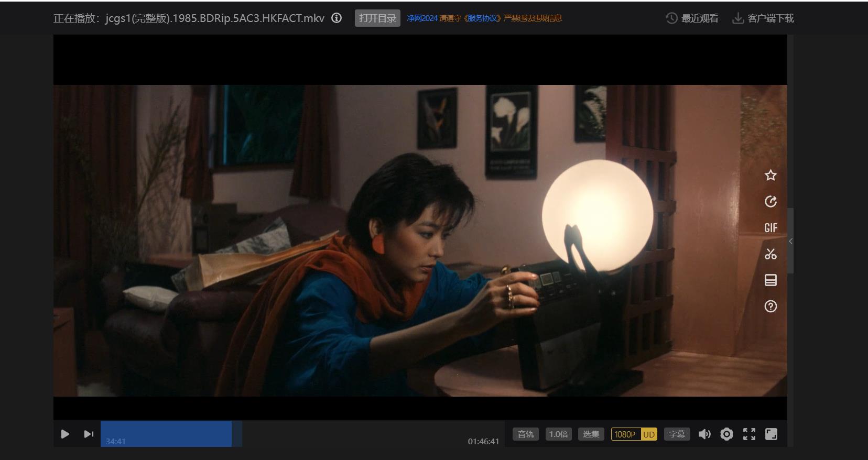Open the 1.0倍 playback speed menu

point(558,434)
